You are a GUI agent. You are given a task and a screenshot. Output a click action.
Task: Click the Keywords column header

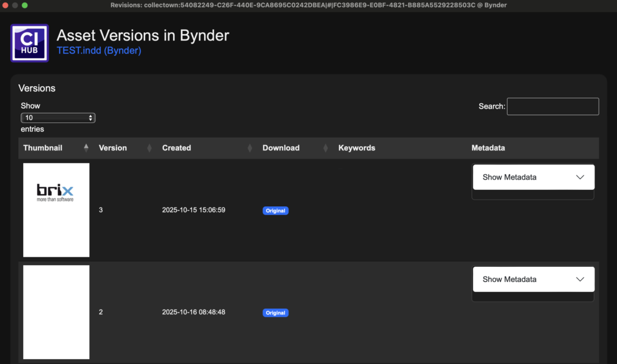(x=356, y=148)
